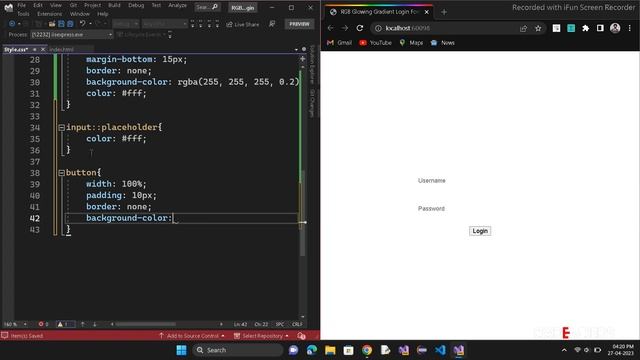640x360 pixels.
Task: Open the Analyze menu in Visual Studio
Action: tap(177, 5)
